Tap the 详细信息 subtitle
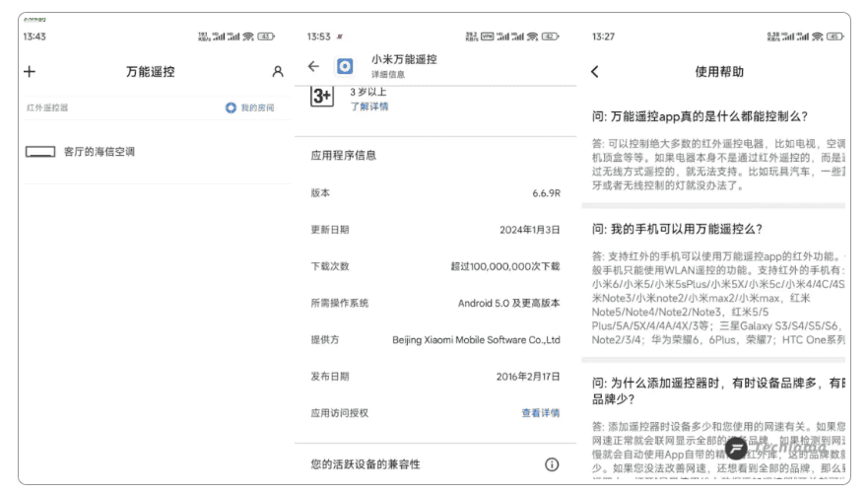This screenshot has height=495, width=868. click(x=388, y=74)
